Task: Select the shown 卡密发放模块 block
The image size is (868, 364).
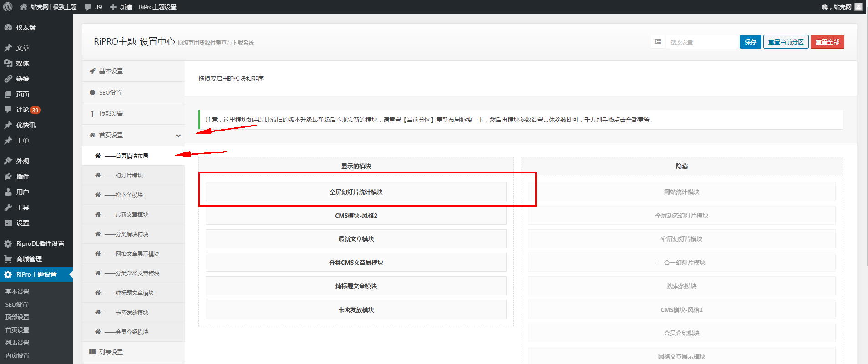Action: point(356,310)
